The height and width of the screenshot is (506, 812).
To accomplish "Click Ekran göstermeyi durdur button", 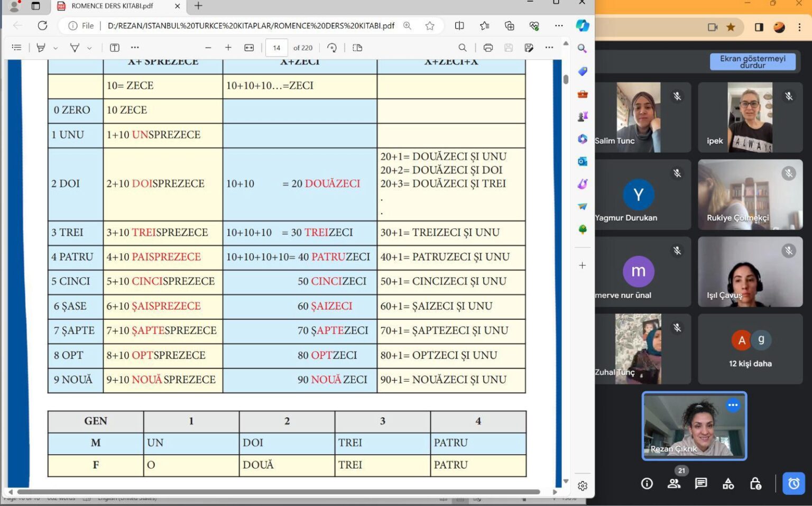I will coord(752,61).
